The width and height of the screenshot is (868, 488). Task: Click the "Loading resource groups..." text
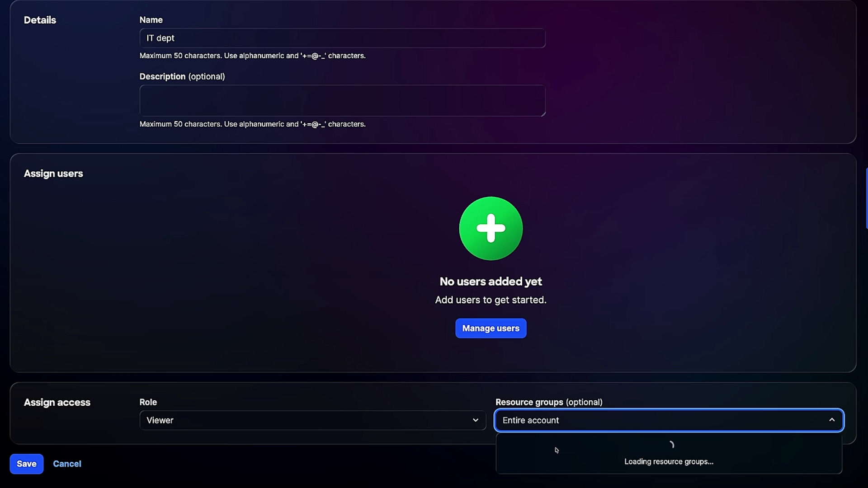click(669, 461)
